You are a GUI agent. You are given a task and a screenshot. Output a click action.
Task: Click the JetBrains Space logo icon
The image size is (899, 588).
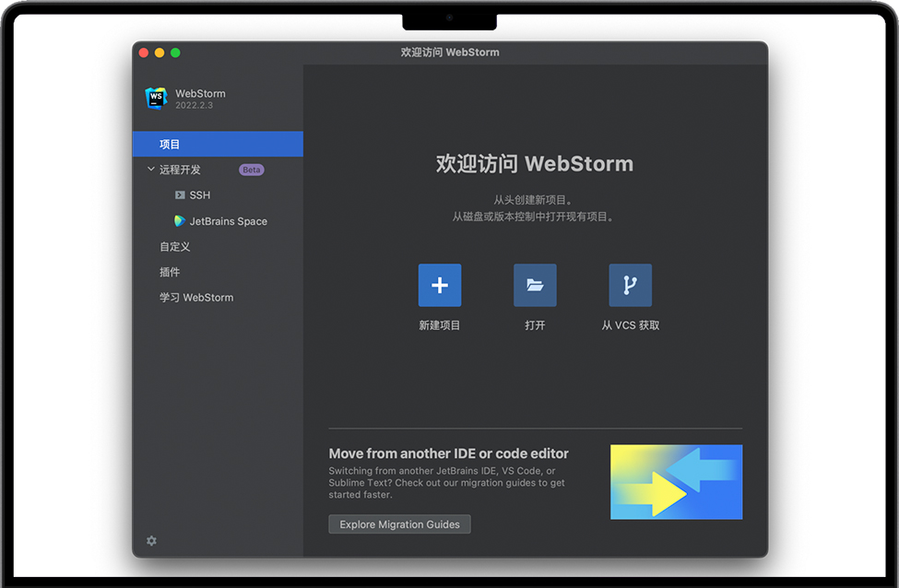tap(180, 221)
